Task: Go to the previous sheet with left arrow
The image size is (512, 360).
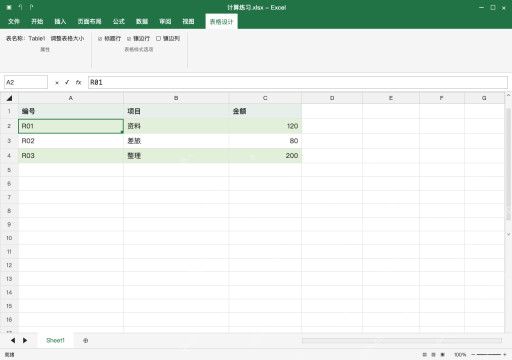Action: click(13, 340)
